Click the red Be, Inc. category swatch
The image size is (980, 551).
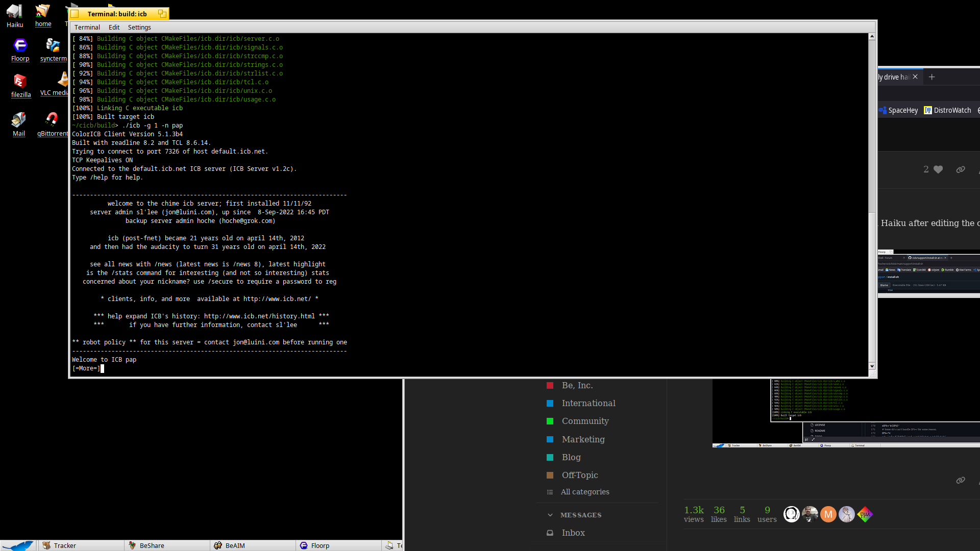pos(550,386)
